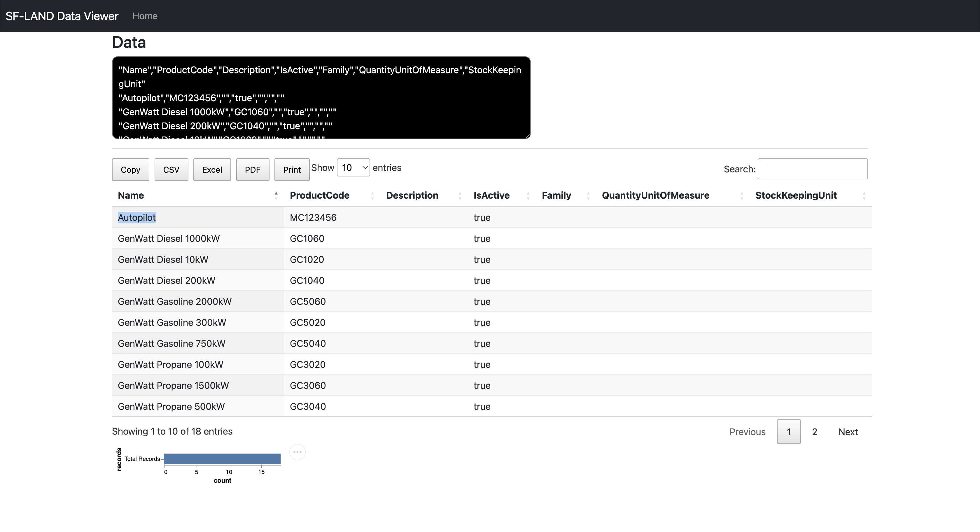This screenshot has width=980, height=532.
Task: Sort table by StockKeepingUnit column
Action: (810, 196)
